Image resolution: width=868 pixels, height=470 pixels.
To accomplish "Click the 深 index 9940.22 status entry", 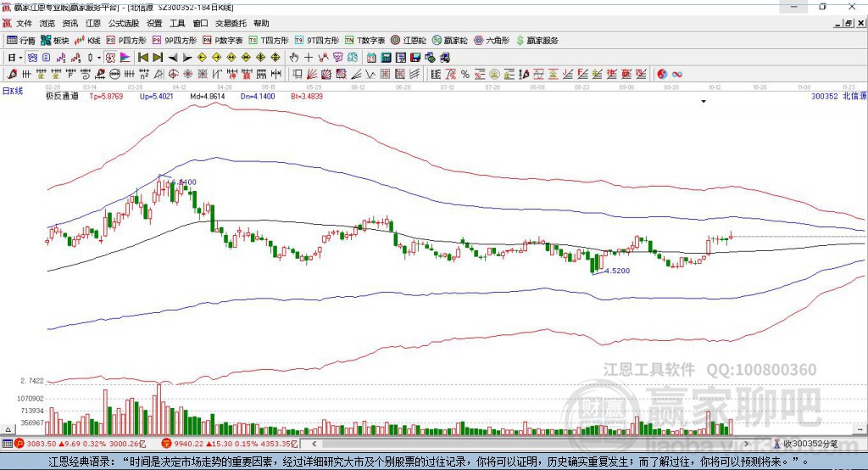I will pos(230,444).
